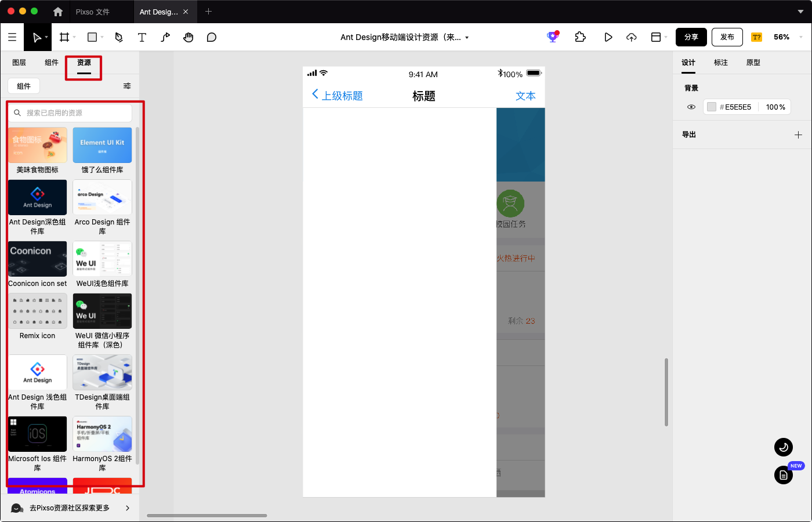Open resource filter settings icon
Viewport: 812px width, 522px height.
[x=127, y=86]
